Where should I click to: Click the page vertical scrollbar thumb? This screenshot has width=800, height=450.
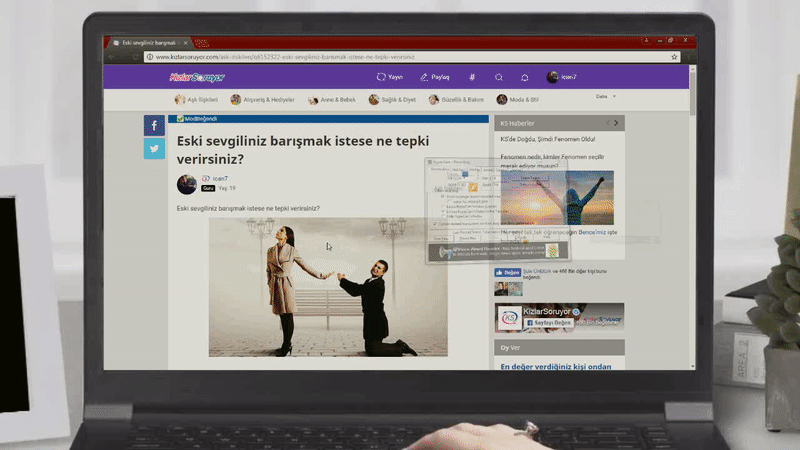tap(692, 93)
